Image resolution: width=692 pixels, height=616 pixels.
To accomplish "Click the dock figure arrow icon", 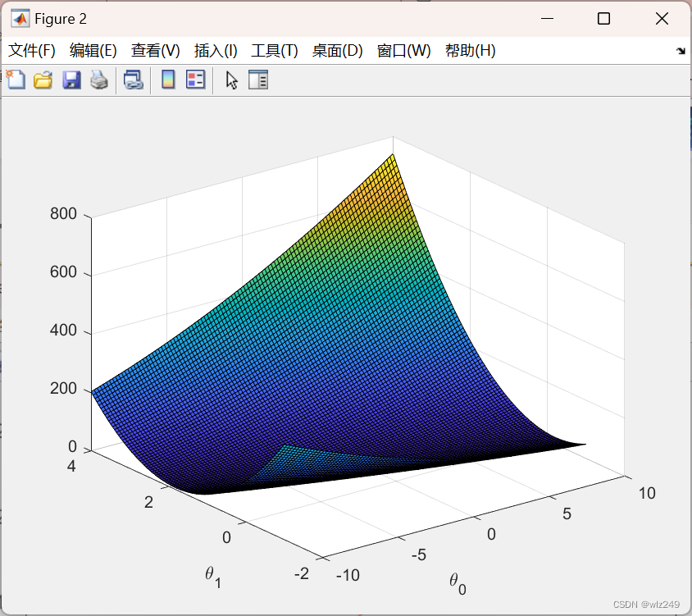I will tap(681, 51).
